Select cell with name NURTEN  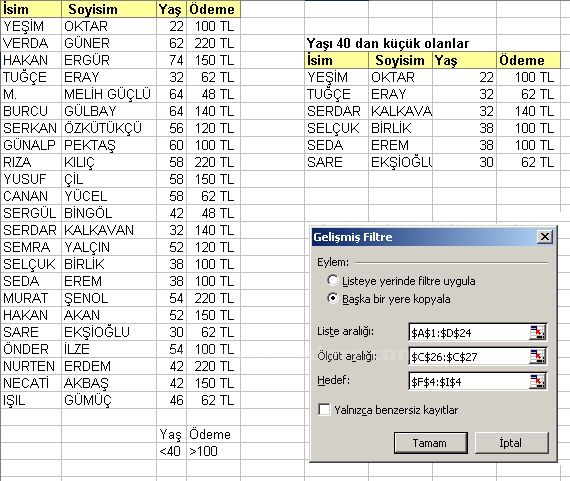[31, 366]
